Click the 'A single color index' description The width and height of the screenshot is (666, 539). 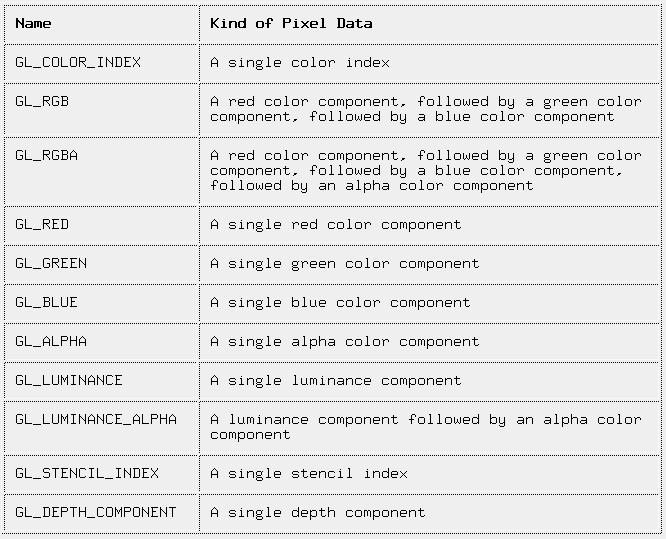pyautogui.click(x=300, y=62)
